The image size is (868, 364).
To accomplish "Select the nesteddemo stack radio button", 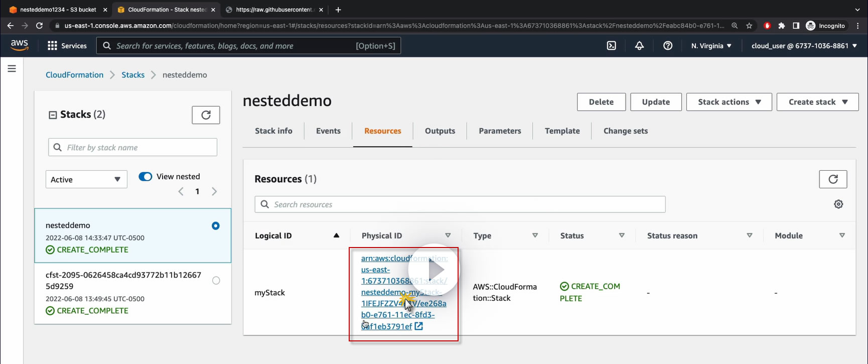I will pyautogui.click(x=216, y=226).
